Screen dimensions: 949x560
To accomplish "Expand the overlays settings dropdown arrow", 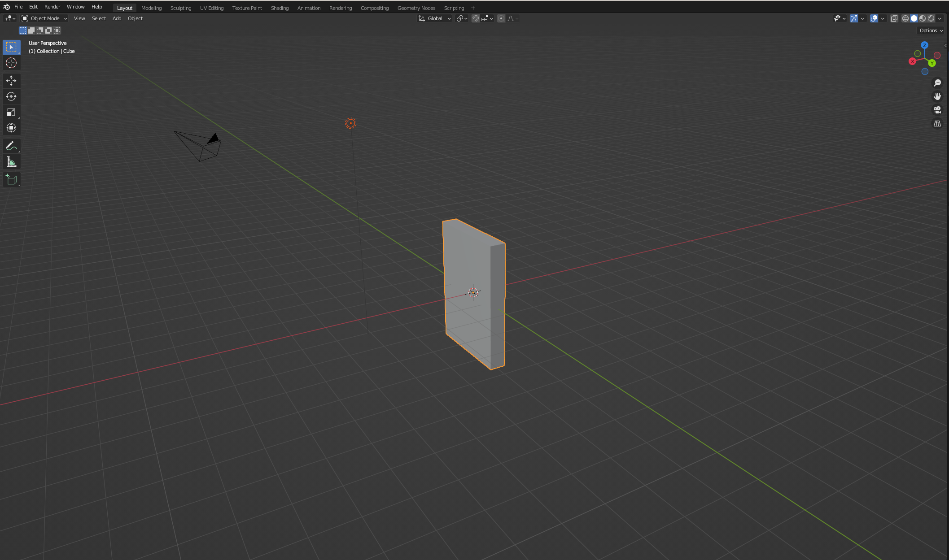I will (883, 18).
